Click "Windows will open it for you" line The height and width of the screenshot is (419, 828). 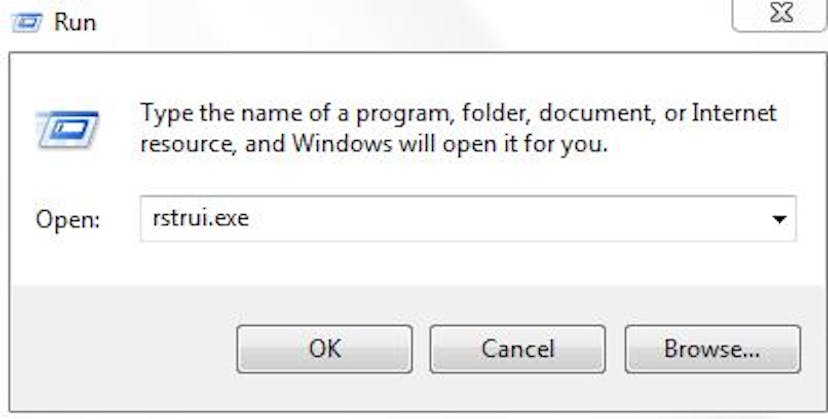coord(449,144)
